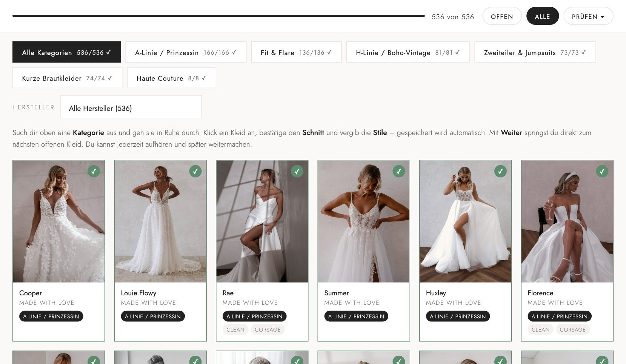This screenshot has width=626, height=364.
Task: Open the Huxley dress photo
Action: [x=466, y=221]
